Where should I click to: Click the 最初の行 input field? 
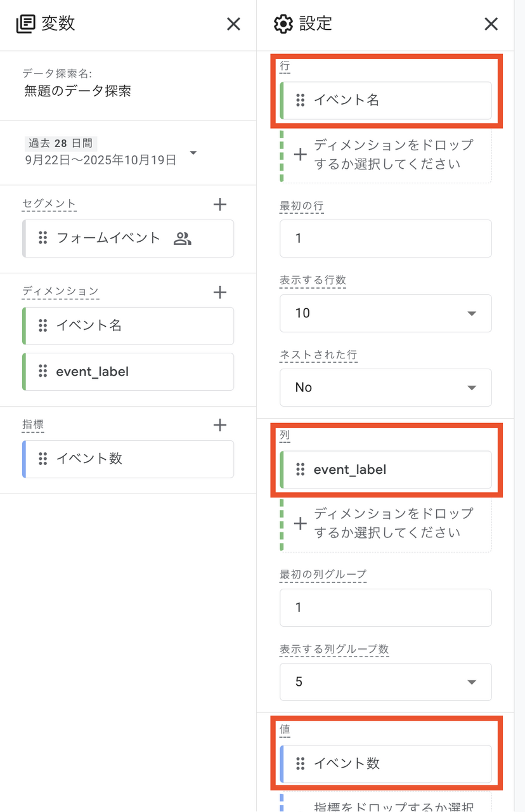(x=386, y=239)
